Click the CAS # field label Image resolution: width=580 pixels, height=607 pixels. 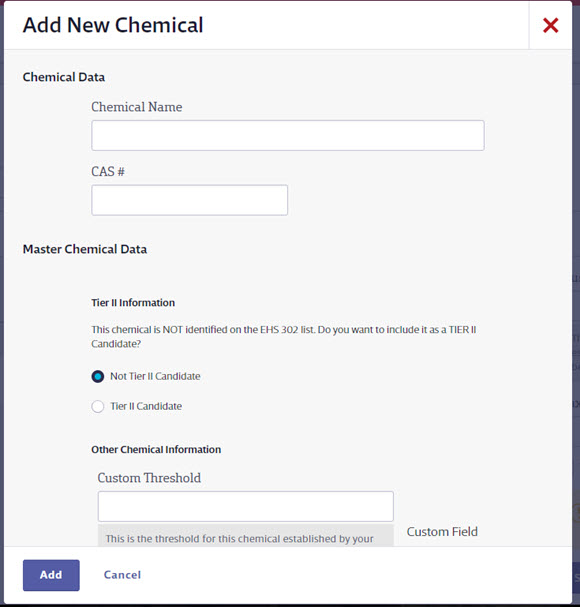[108, 171]
